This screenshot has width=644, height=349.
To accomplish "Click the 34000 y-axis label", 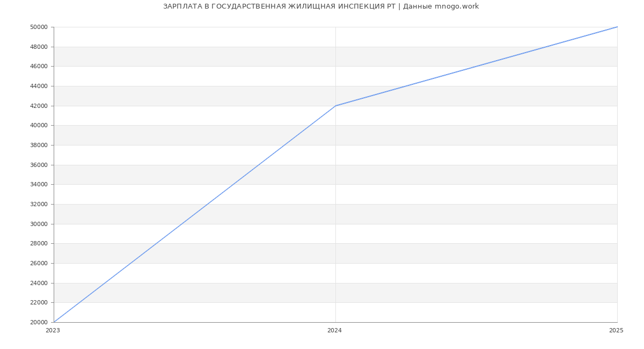I will coord(39,184).
